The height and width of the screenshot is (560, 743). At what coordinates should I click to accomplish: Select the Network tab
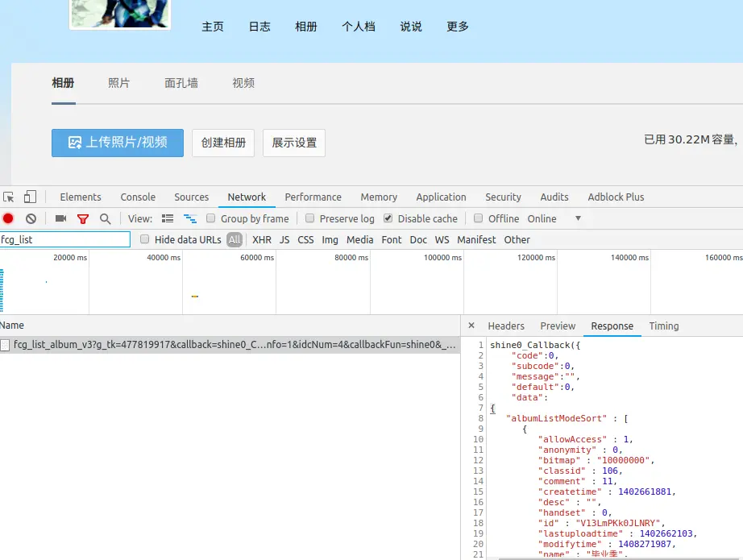(247, 197)
